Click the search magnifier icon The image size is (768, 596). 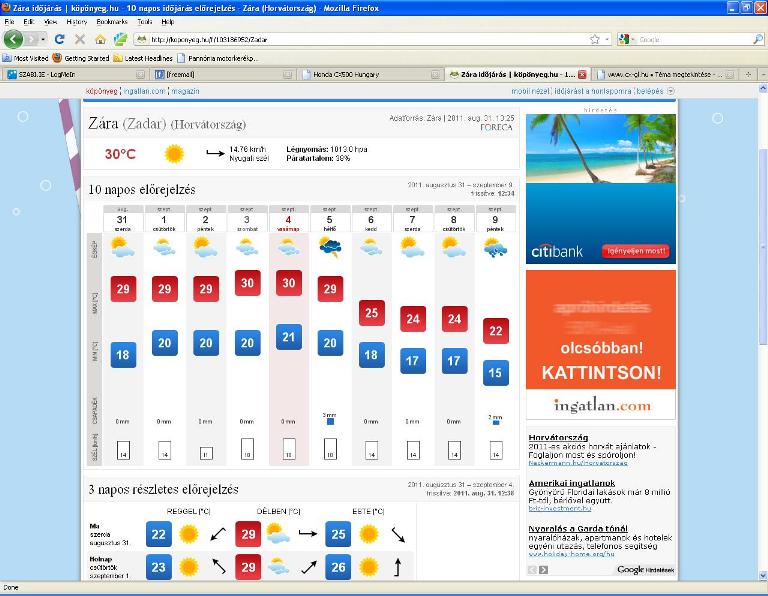coord(758,40)
